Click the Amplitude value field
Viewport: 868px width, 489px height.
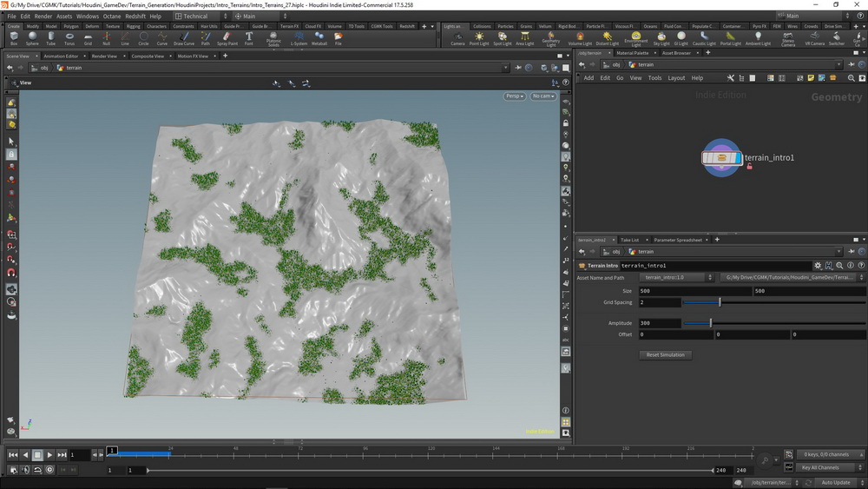click(x=660, y=323)
